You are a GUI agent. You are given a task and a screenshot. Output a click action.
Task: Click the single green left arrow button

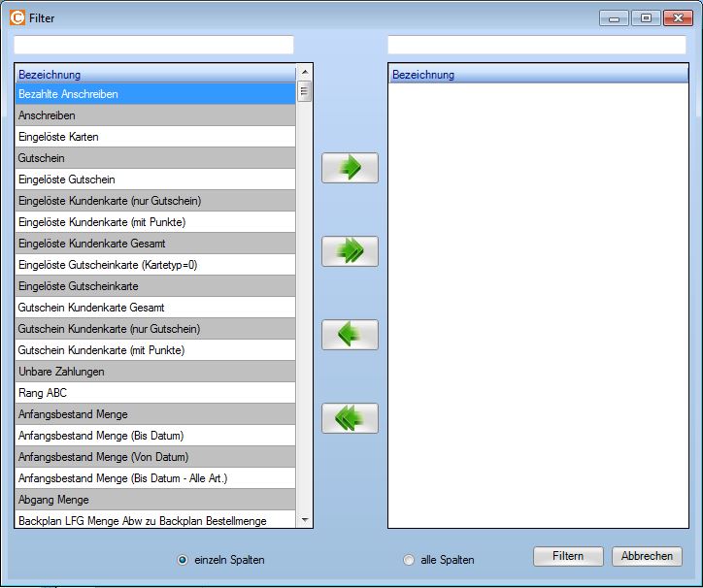tap(350, 335)
